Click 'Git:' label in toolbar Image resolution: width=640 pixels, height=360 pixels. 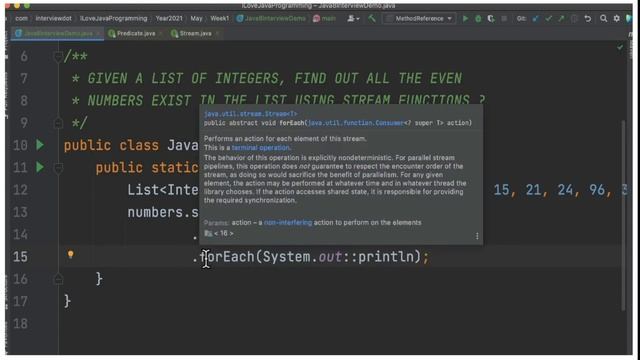pos(521,19)
